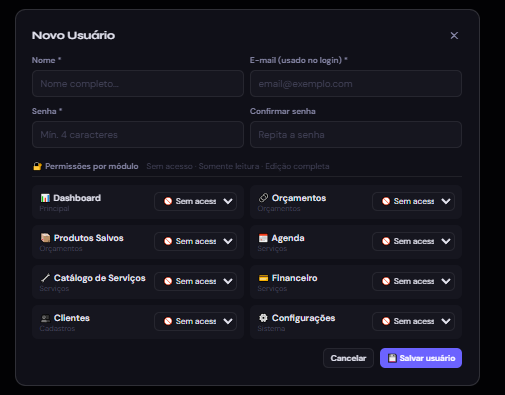505x395 pixels.
Task: Click the email@exemplo.com input field
Action: [356, 83]
